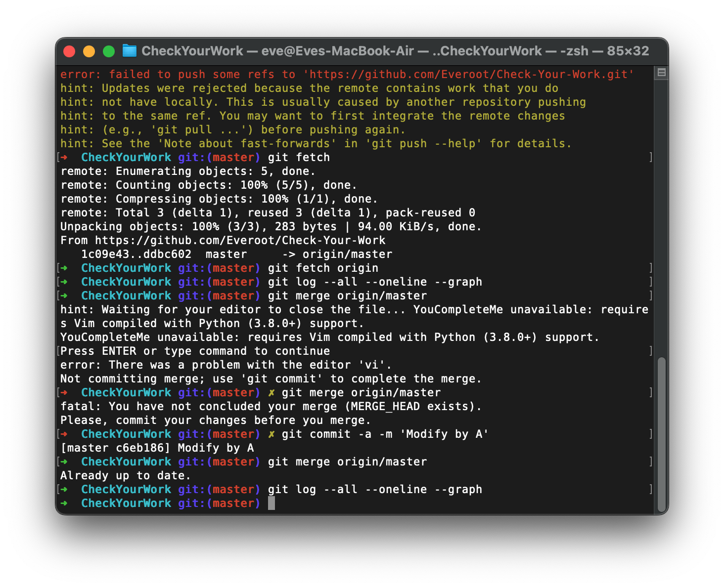
Task: Click 'Please, commit your changes before you merge.'
Action: click(216, 420)
